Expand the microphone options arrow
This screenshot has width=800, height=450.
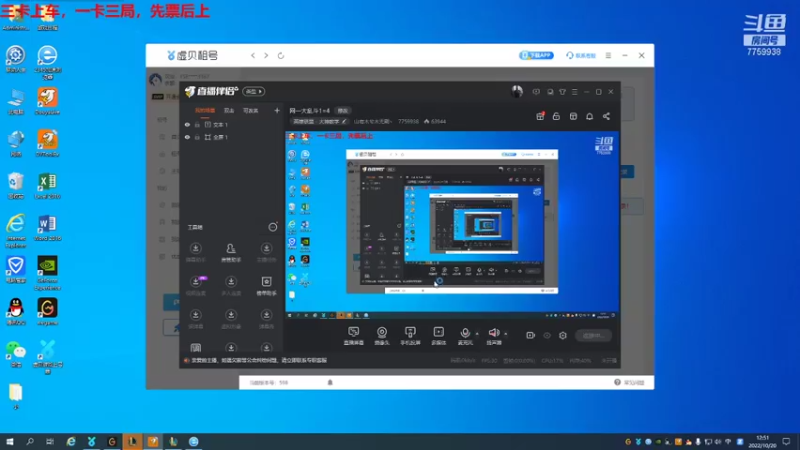coord(477,334)
